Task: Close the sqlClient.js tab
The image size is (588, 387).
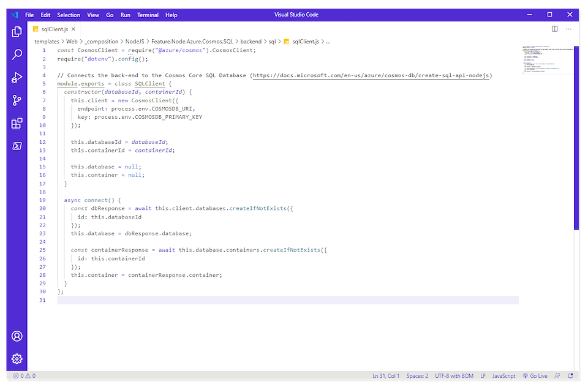Action: coord(73,29)
